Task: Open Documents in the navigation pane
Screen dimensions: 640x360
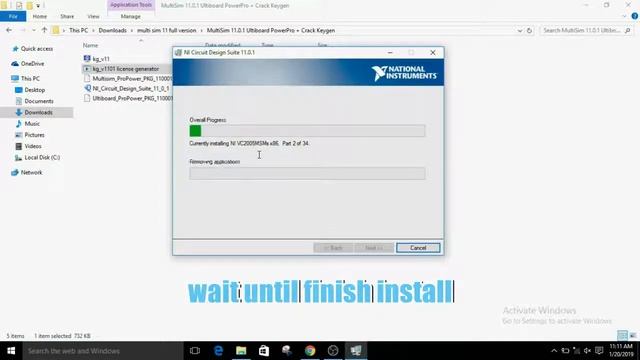Action: click(39, 101)
